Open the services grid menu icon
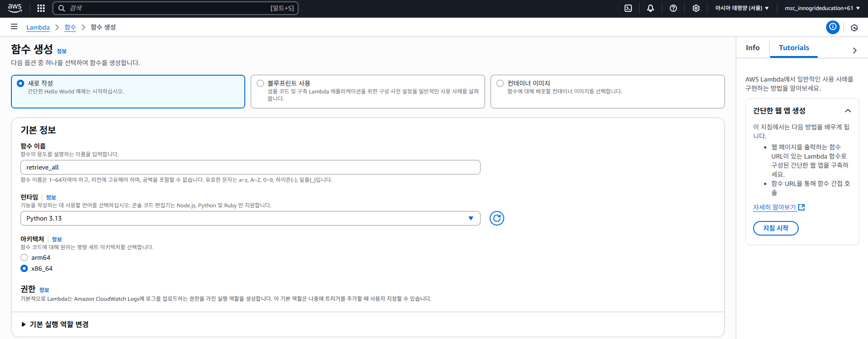 [x=41, y=8]
